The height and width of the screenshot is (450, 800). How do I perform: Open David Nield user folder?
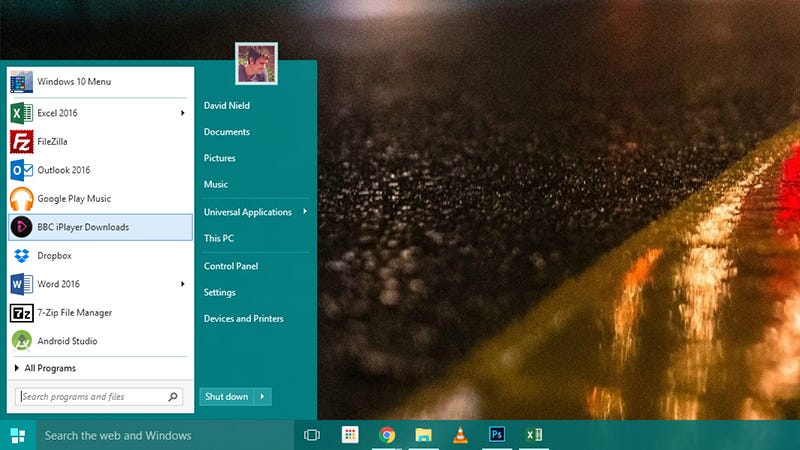(x=227, y=106)
